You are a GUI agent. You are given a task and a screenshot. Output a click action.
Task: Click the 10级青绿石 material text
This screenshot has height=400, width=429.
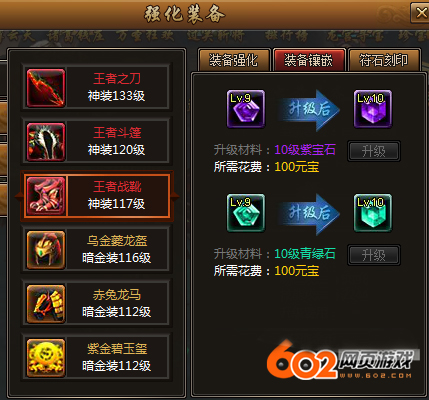click(305, 254)
